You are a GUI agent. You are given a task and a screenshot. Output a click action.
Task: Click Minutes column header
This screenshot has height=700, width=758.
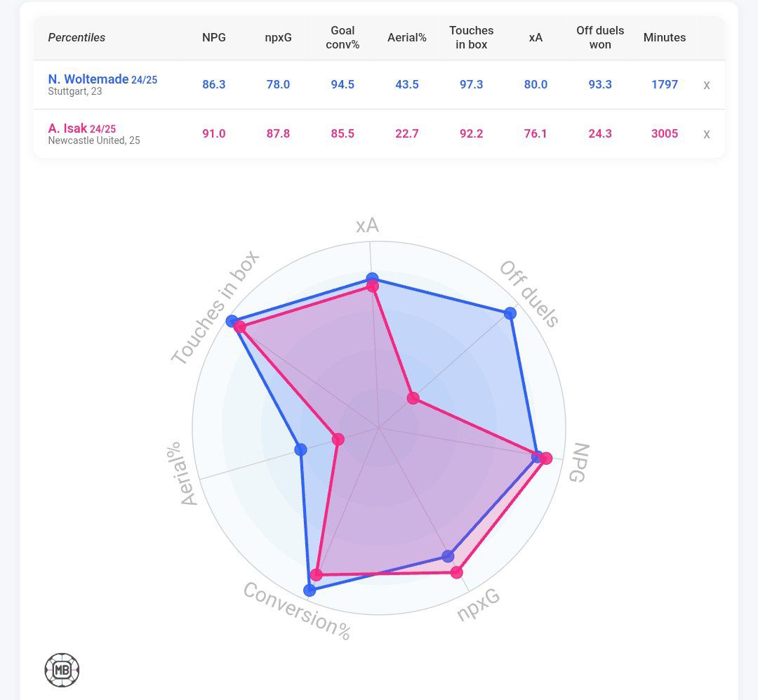tap(665, 38)
